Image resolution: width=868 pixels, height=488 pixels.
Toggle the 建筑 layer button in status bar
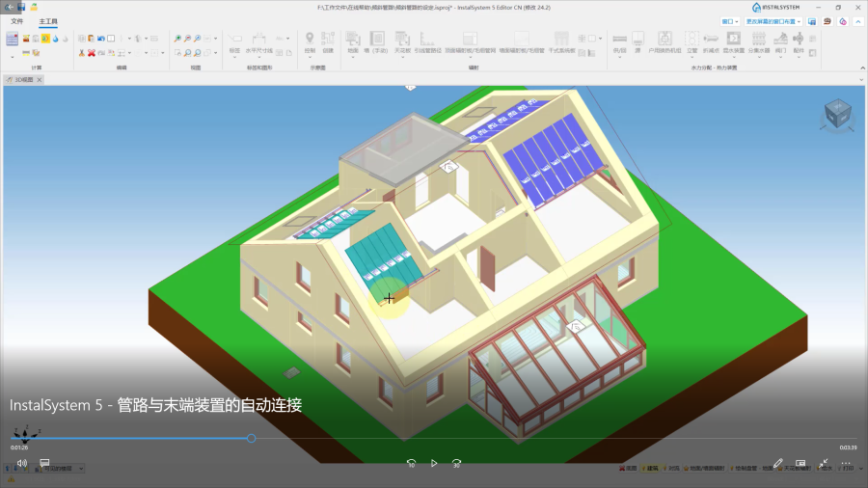[651, 468]
